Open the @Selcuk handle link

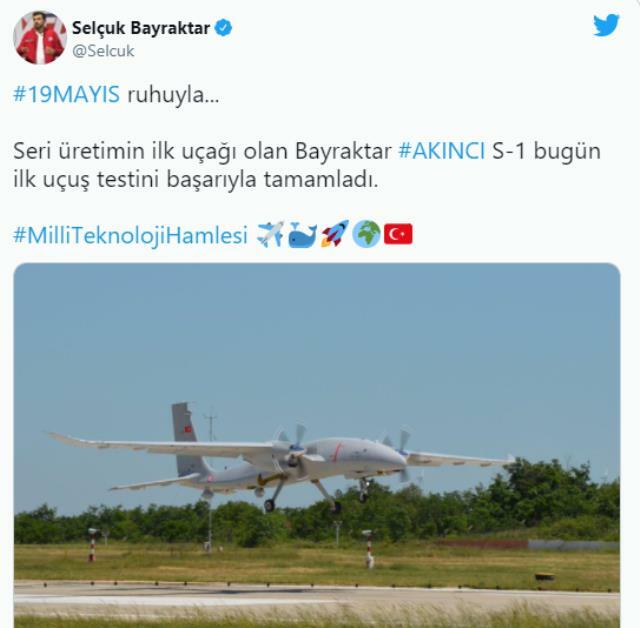point(103,51)
